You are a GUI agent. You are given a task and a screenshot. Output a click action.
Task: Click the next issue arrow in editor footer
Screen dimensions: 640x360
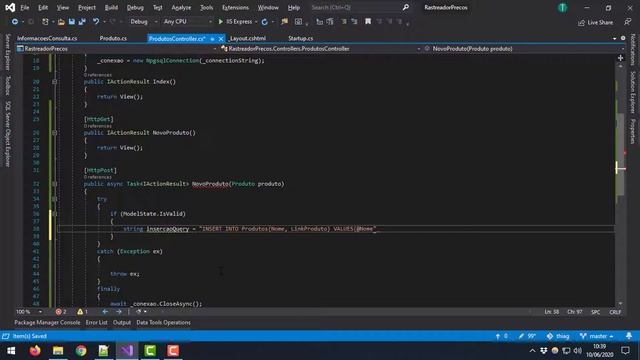[x=119, y=312]
